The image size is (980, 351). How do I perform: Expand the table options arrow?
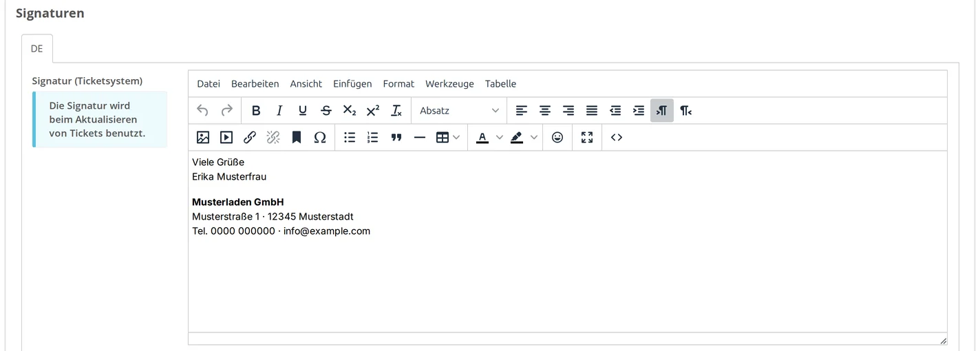click(456, 137)
